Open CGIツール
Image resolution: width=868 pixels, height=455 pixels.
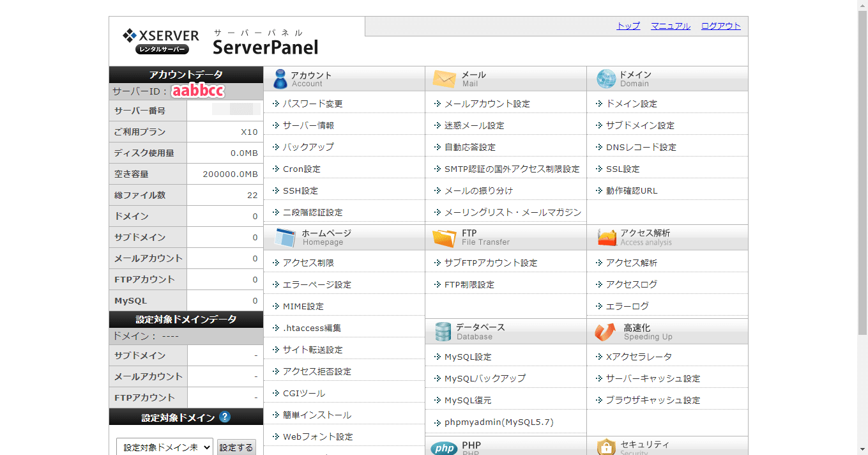(x=304, y=393)
